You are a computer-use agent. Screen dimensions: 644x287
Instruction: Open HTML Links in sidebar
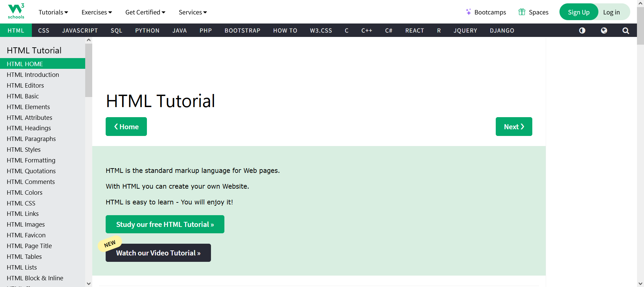[x=43, y=213]
